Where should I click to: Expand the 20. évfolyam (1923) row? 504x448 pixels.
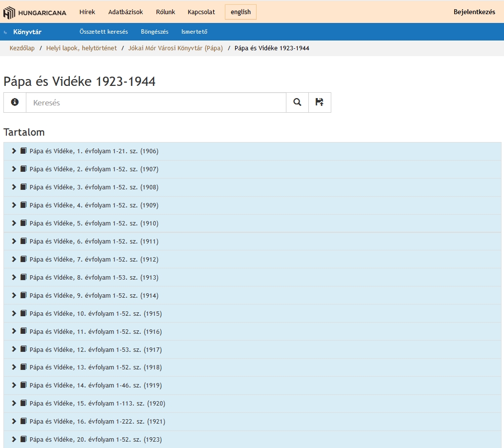(x=14, y=439)
